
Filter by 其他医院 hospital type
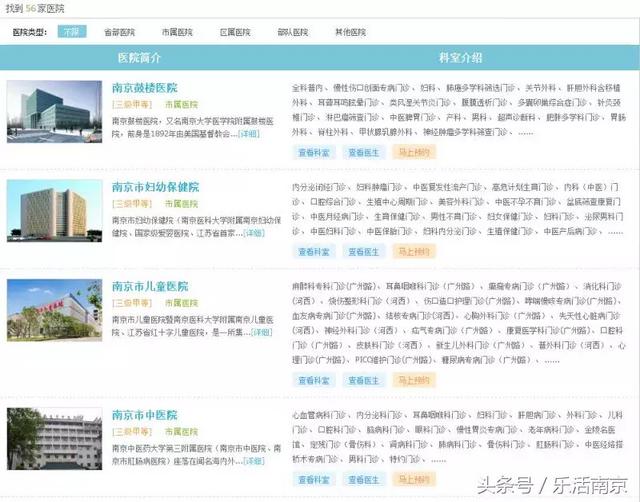[x=351, y=32]
